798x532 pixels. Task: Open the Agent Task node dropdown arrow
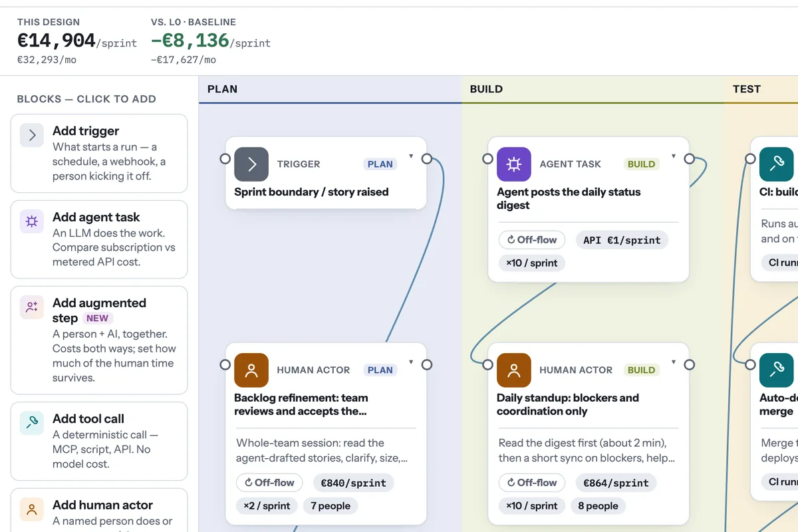point(674,157)
